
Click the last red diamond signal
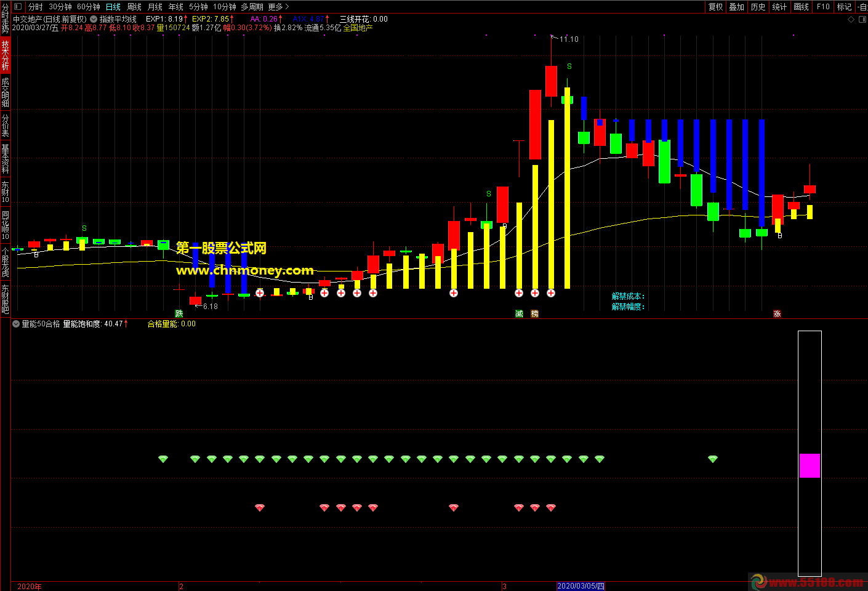point(551,507)
